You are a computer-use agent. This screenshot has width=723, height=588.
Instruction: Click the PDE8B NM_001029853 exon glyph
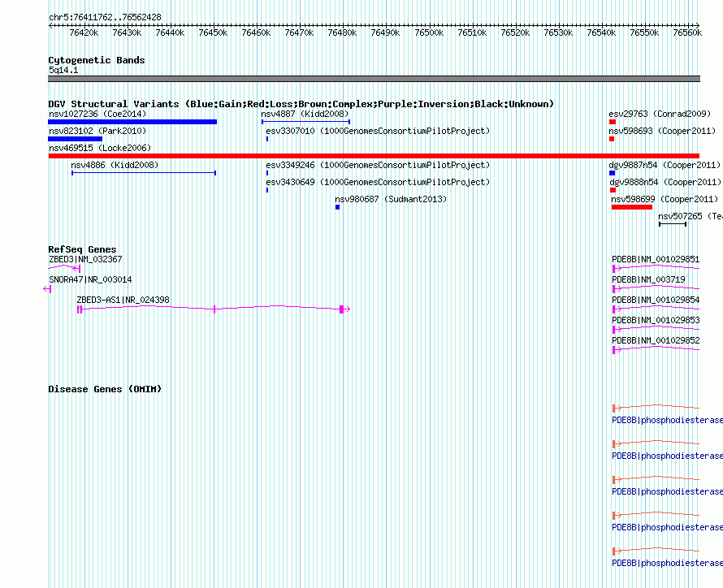(614, 330)
